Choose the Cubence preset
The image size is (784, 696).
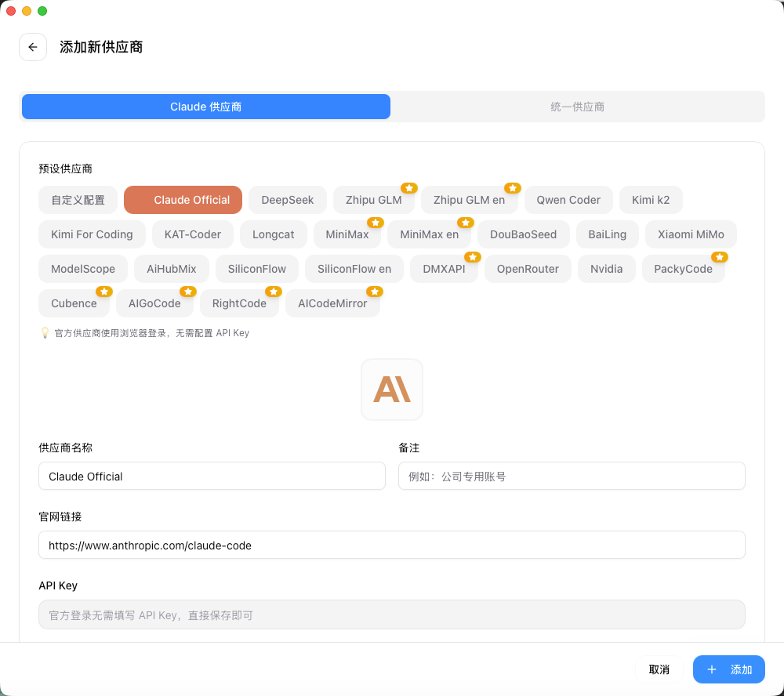[x=74, y=303]
